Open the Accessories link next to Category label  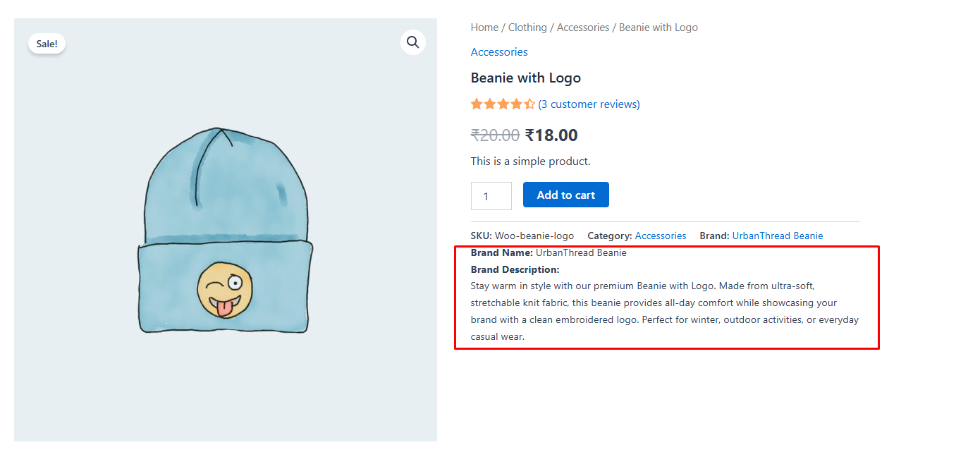(x=661, y=236)
